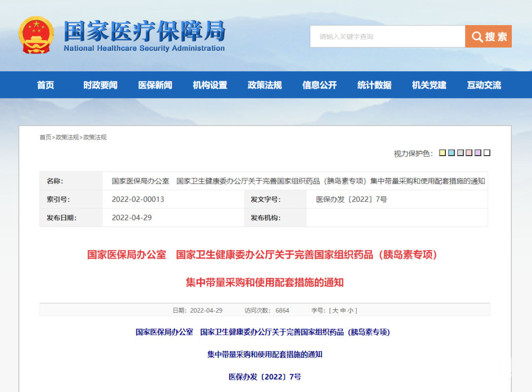Go to 医保新闻 in the nav bar
Screen dimensions: 532x392
pos(155,85)
